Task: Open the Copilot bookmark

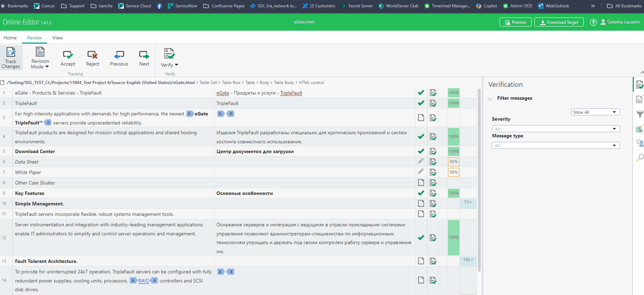Action: click(486, 6)
